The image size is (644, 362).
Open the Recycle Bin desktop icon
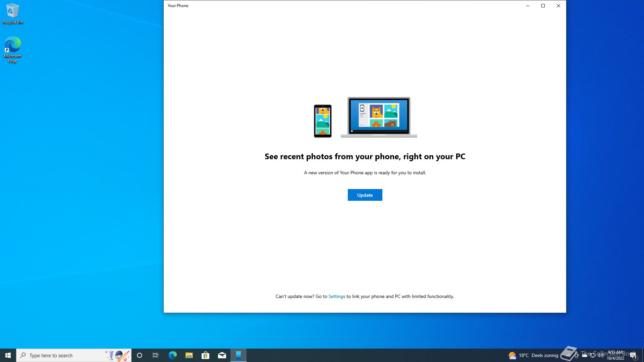(13, 14)
